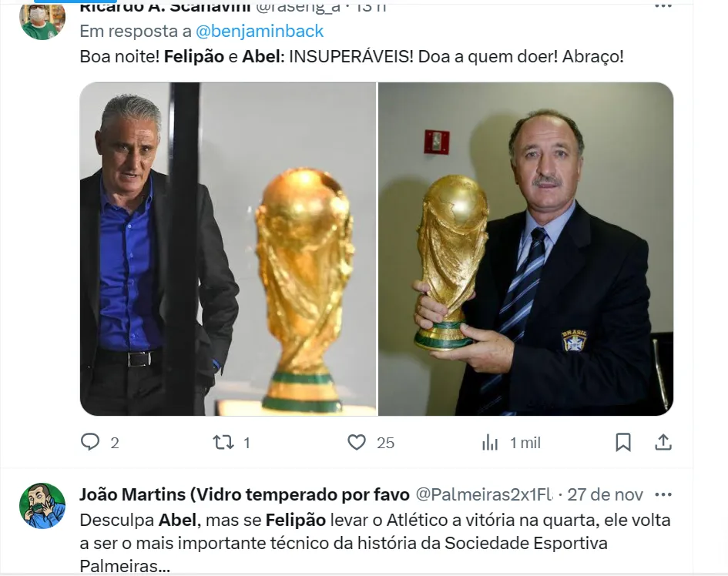The height and width of the screenshot is (576, 728).
Task: Click the like count 25
Action: pyautogui.click(x=385, y=444)
